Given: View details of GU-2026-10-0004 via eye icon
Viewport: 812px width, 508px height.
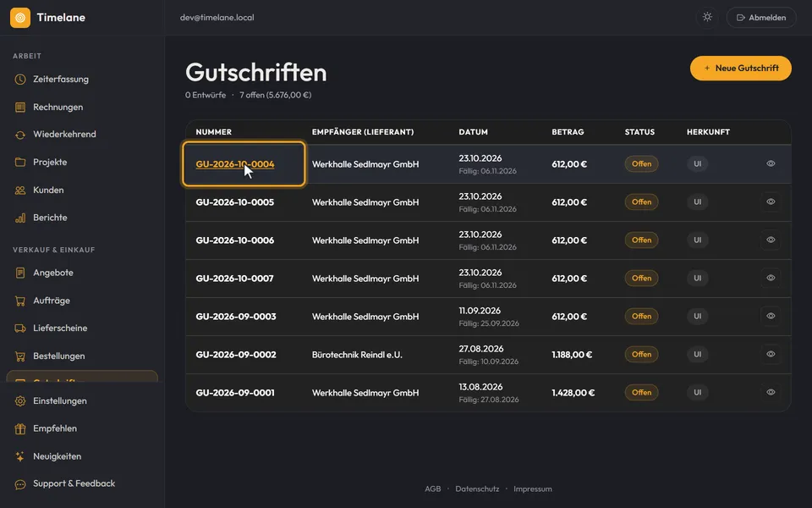Looking at the screenshot, I should (x=771, y=163).
